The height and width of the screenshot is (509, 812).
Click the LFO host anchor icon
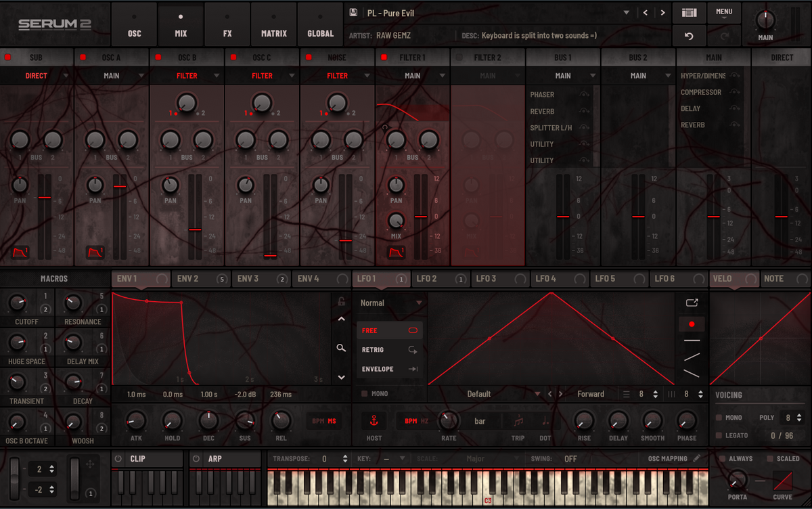(374, 421)
